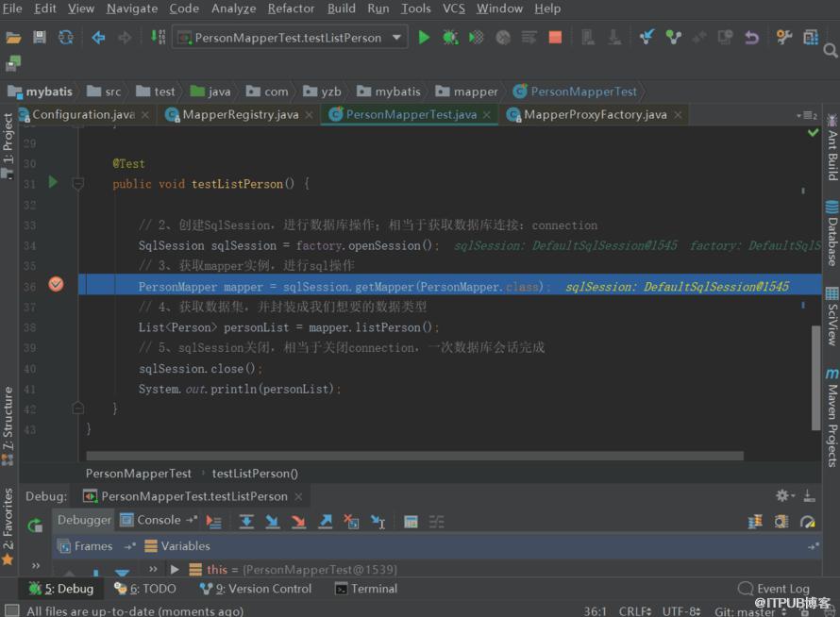Step Out in the debugger toolbar
The image size is (840, 617).
coord(326,522)
